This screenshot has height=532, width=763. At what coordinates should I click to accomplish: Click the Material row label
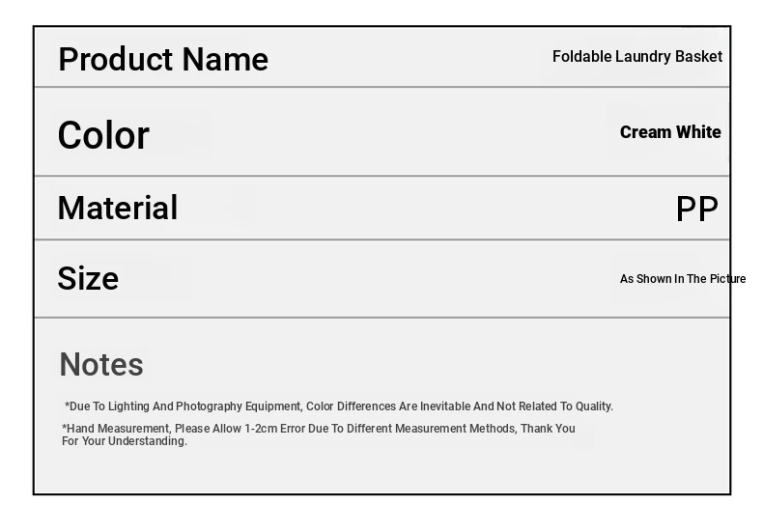(118, 208)
